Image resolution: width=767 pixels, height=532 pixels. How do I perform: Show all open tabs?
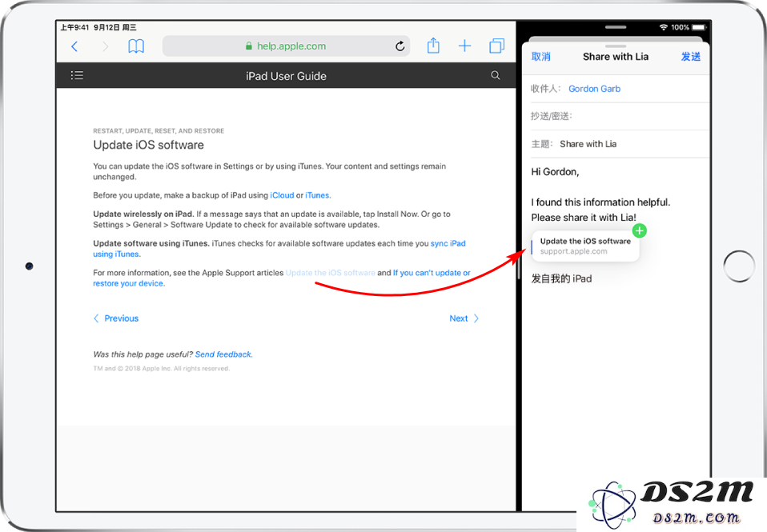pyautogui.click(x=496, y=46)
